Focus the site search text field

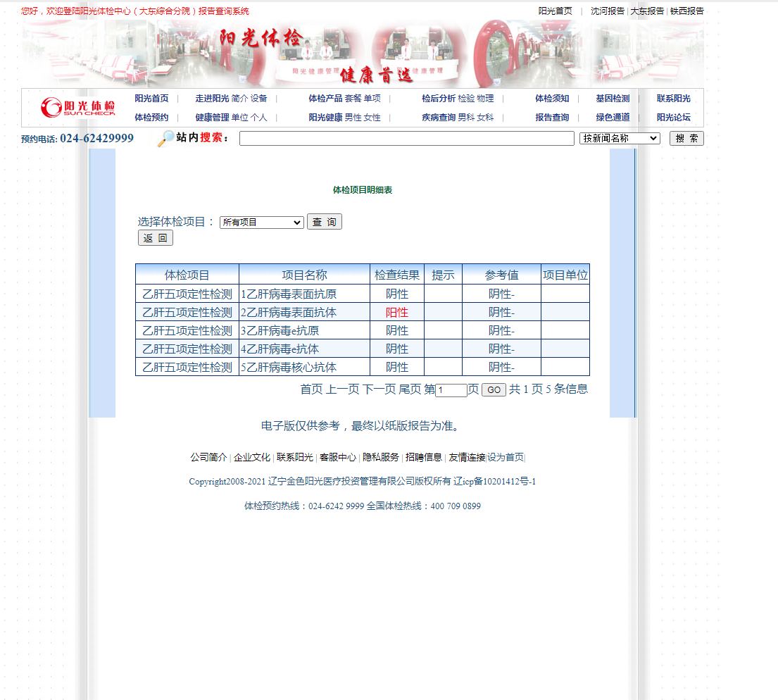406,139
